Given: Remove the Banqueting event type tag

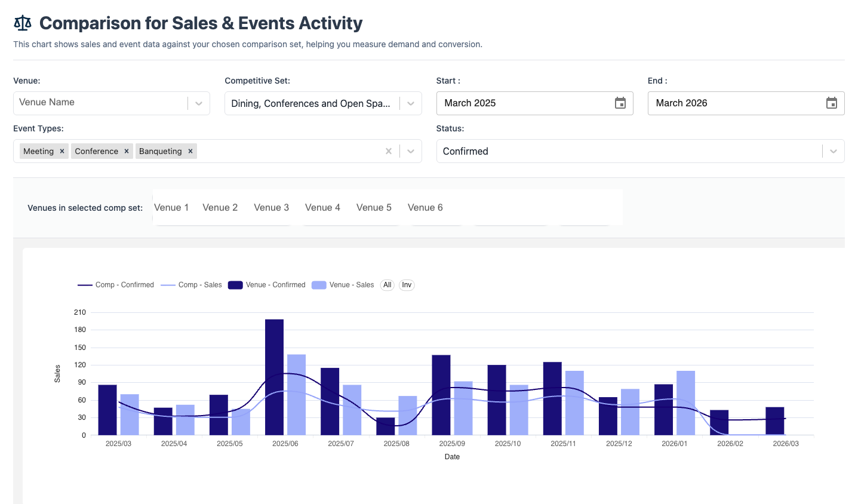Looking at the screenshot, I should point(190,151).
